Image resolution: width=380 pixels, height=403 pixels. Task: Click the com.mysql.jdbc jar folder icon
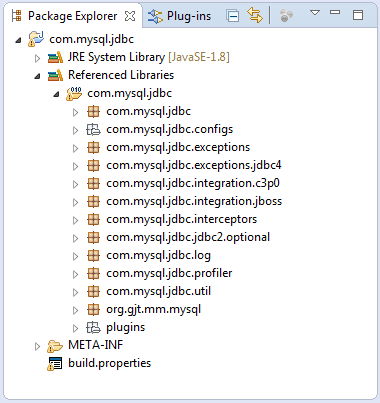[x=74, y=94]
